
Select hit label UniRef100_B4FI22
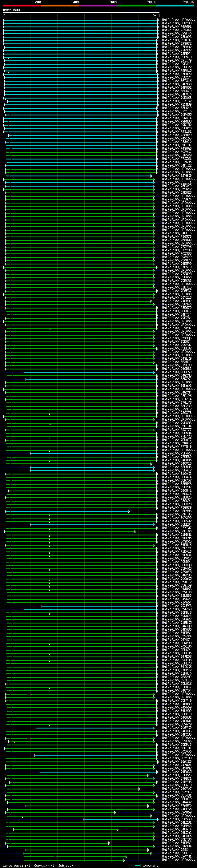pyautogui.click(x=177, y=165)
